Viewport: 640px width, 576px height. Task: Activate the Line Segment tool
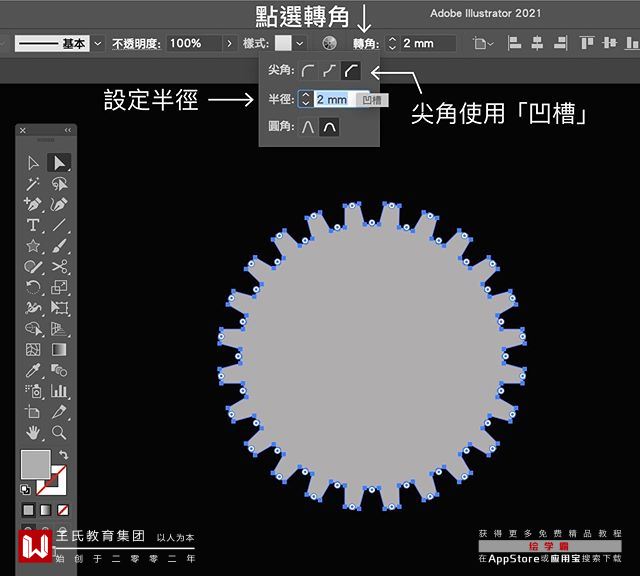pyautogui.click(x=59, y=225)
